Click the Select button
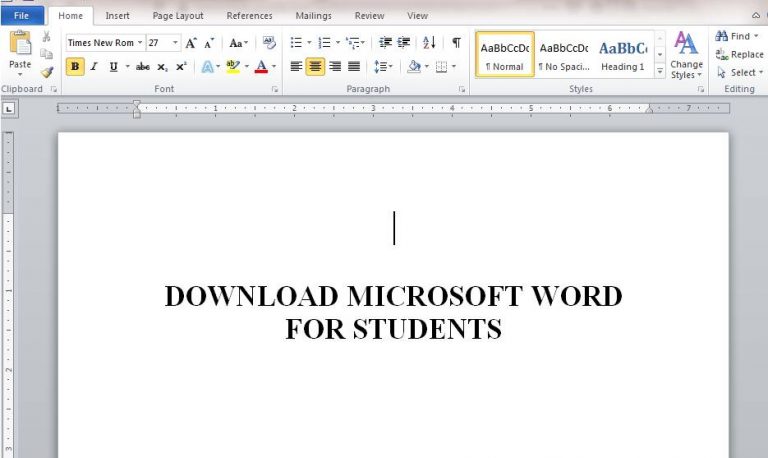 (739, 72)
